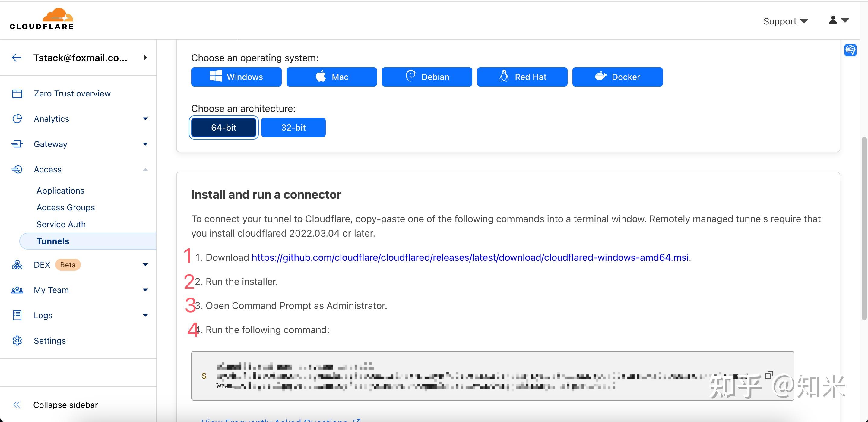Expand the Analytics menu arrow

click(145, 119)
